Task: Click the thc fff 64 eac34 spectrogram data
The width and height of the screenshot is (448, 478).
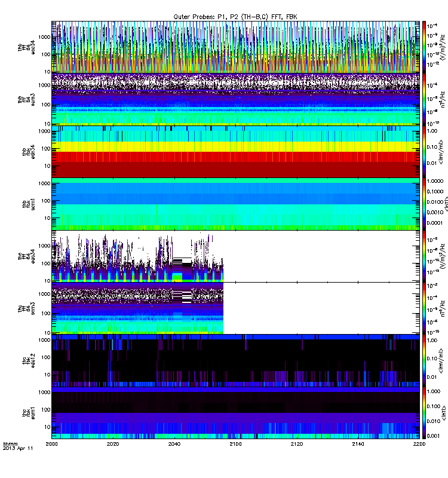Action: point(137,256)
